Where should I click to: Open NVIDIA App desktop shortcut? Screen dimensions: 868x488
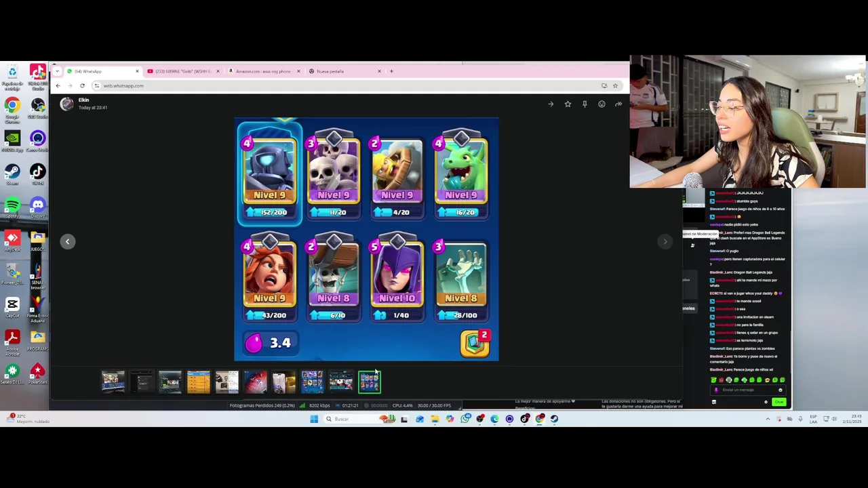pyautogui.click(x=12, y=141)
